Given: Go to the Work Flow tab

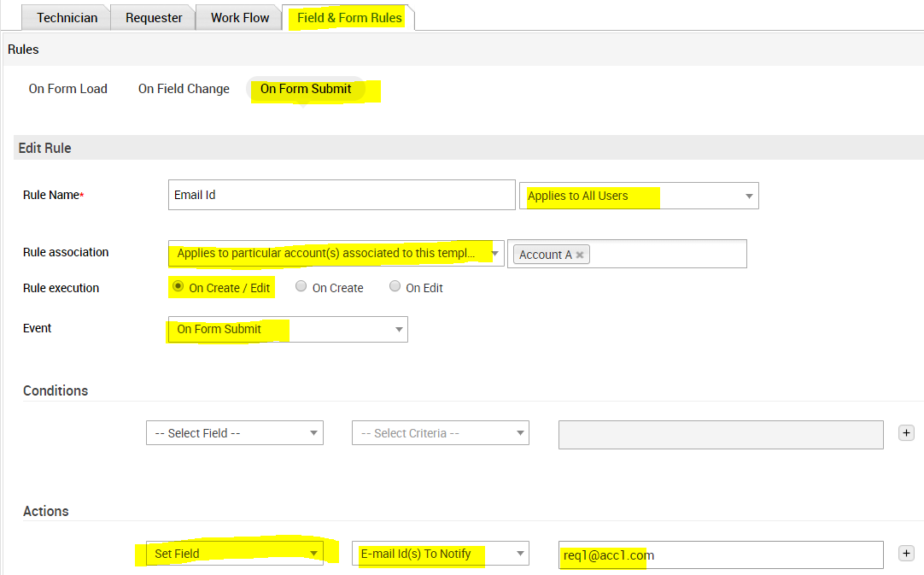Looking at the screenshot, I should click(x=239, y=17).
